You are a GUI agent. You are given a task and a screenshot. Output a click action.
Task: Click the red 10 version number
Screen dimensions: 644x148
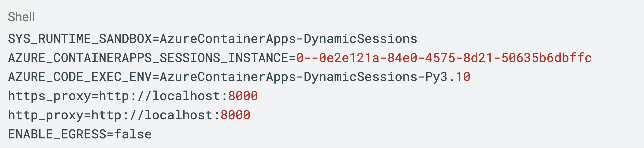pyautogui.click(x=463, y=77)
